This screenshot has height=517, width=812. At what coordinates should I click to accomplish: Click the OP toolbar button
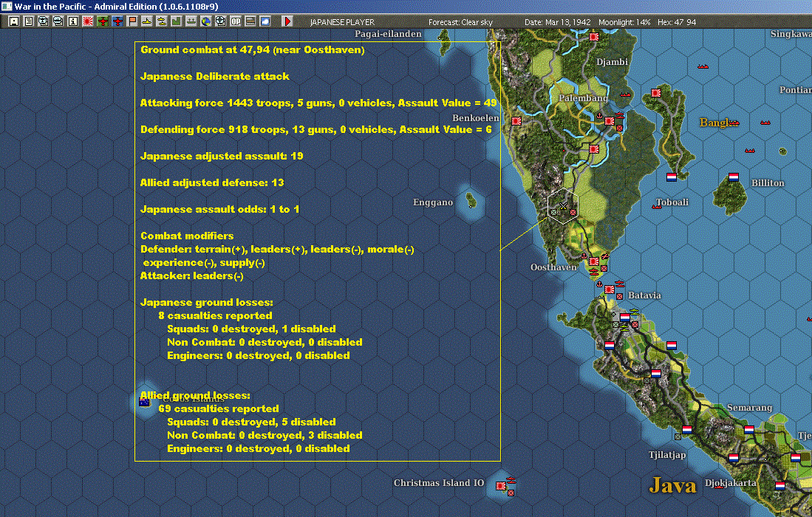(236, 21)
